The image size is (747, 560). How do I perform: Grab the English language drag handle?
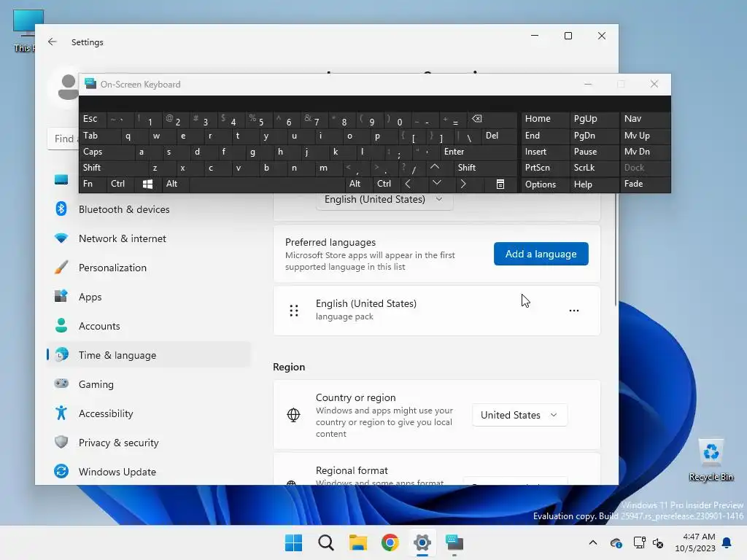pos(294,311)
